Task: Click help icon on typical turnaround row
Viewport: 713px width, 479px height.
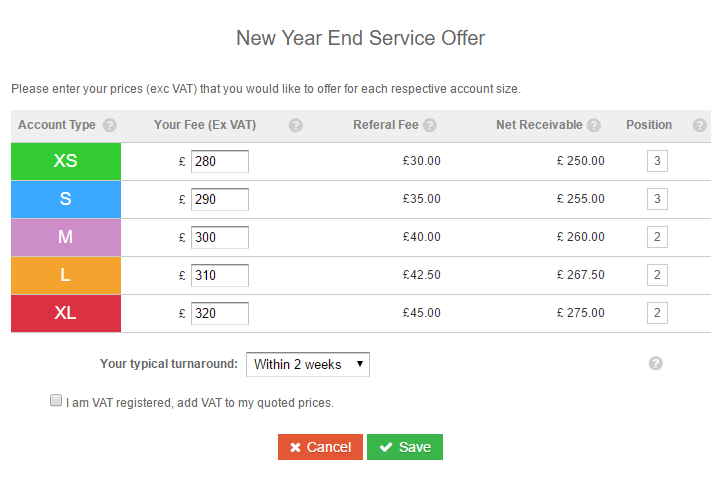Action: coord(656,364)
